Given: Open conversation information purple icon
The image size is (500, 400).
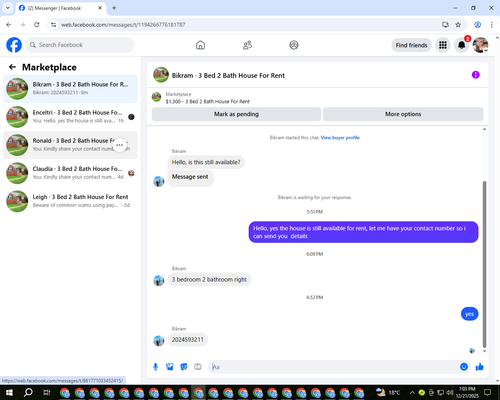Looking at the screenshot, I should tap(476, 75).
